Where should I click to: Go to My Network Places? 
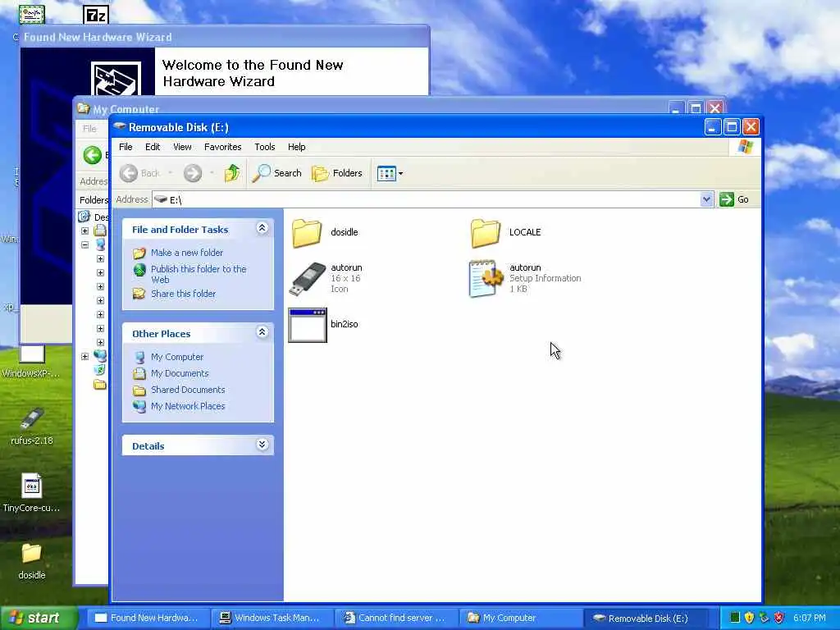pos(188,406)
